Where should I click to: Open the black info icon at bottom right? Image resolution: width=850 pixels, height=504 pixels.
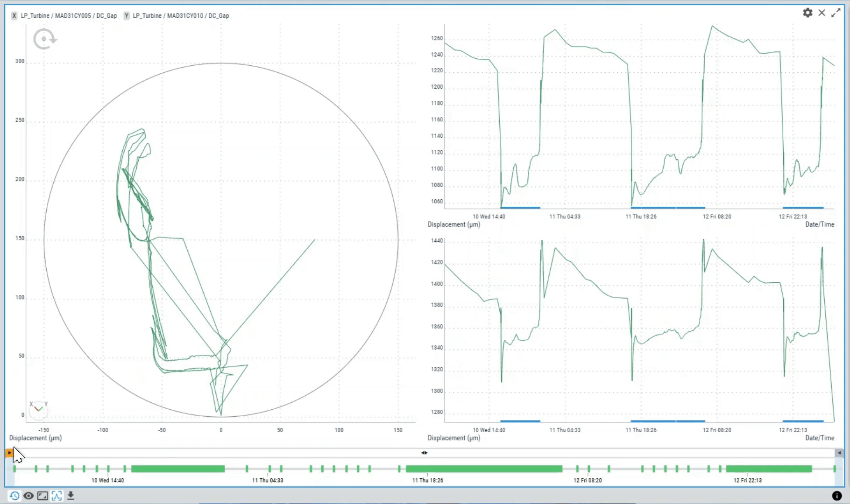(x=837, y=496)
